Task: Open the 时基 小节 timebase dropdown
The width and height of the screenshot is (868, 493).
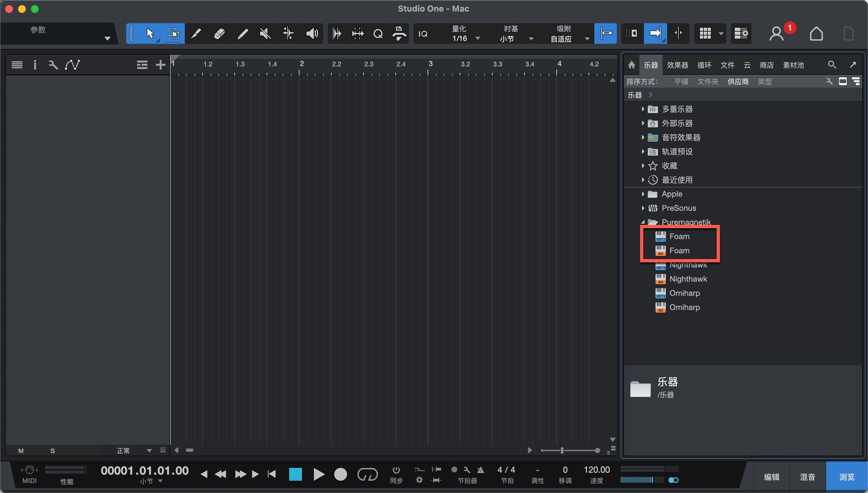Action: (x=517, y=34)
